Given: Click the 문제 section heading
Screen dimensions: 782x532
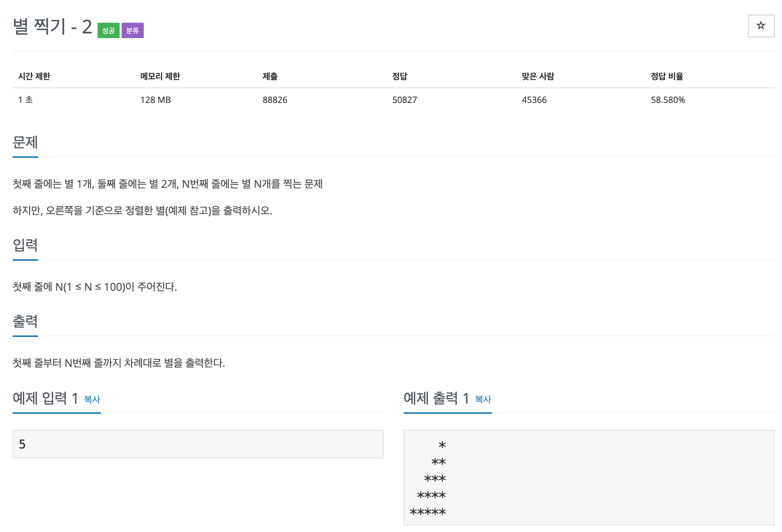Looking at the screenshot, I should pos(25,143).
